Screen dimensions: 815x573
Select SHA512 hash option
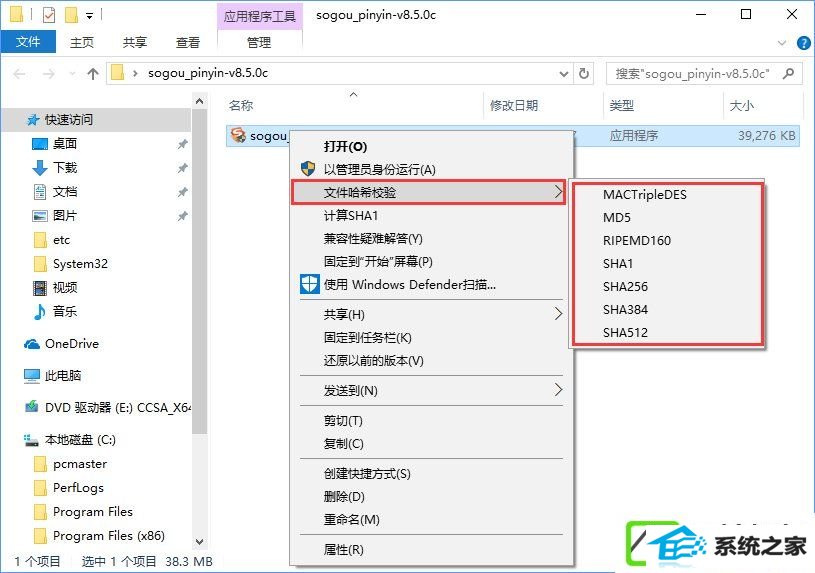point(625,332)
